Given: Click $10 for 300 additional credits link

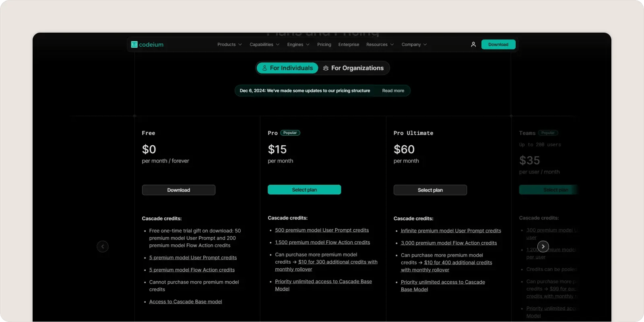Looking at the screenshot, I should [x=326, y=266].
